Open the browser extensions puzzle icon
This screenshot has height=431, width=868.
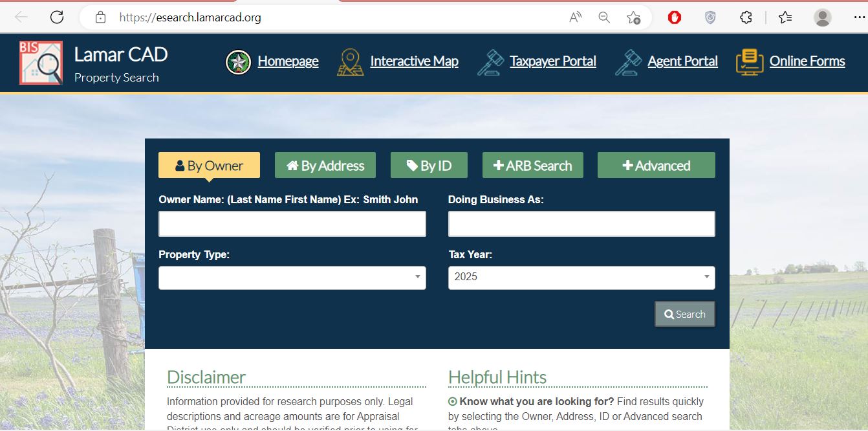(746, 17)
